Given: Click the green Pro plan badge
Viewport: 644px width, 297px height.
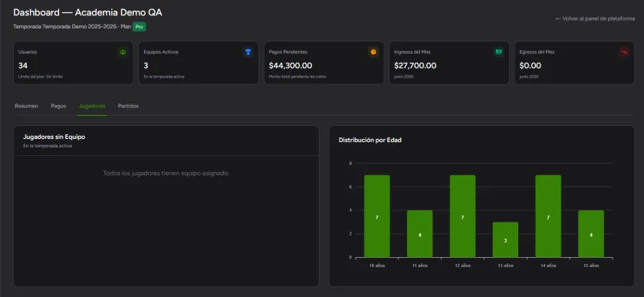Looking at the screenshot, I should [x=140, y=27].
